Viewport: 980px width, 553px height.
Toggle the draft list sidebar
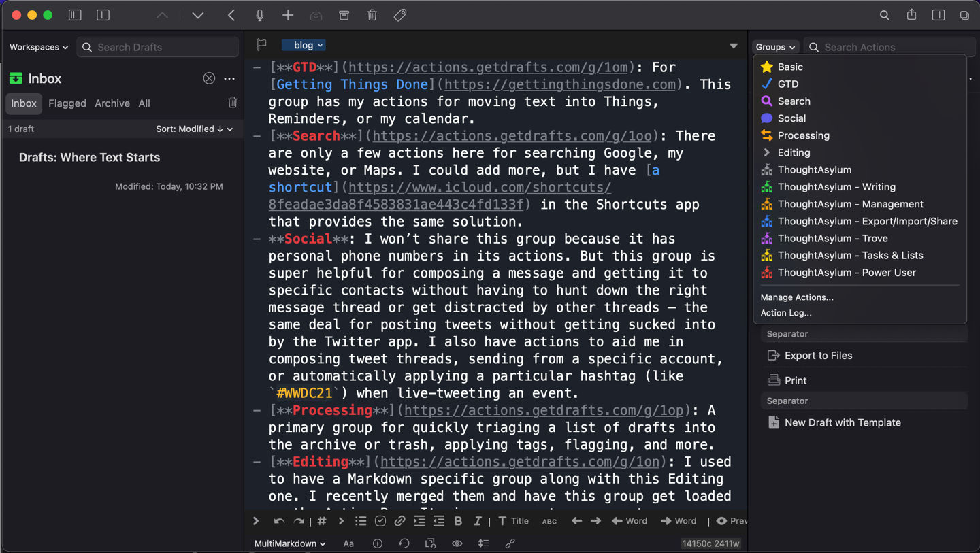(75, 15)
